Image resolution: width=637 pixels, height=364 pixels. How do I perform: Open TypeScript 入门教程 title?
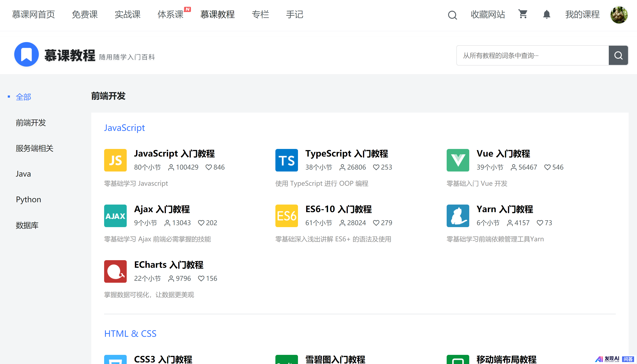point(346,153)
